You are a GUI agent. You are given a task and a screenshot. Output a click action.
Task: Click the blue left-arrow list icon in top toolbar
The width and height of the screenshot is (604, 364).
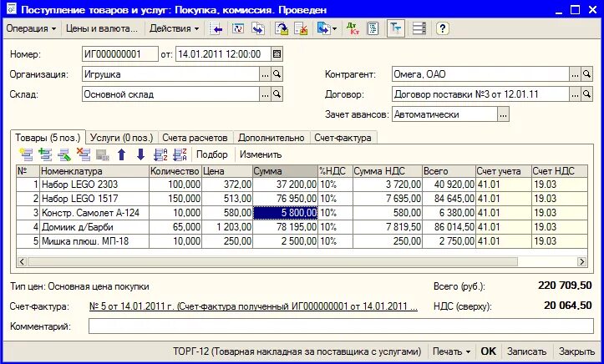(216, 28)
